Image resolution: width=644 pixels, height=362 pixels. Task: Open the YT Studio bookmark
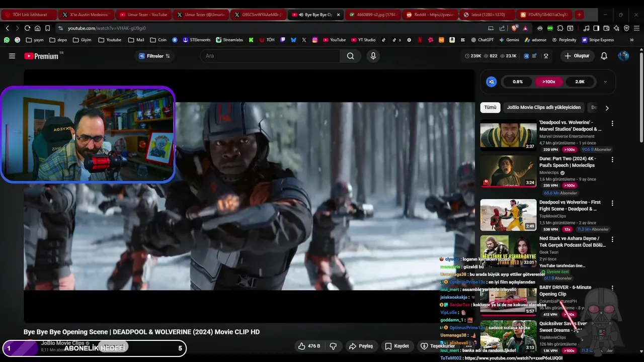(363, 40)
